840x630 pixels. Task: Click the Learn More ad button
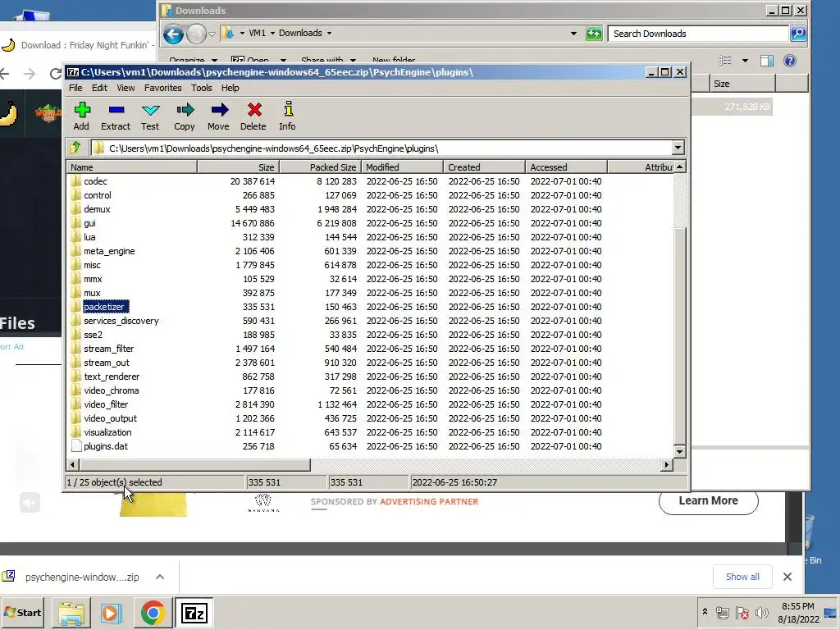[x=708, y=501]
